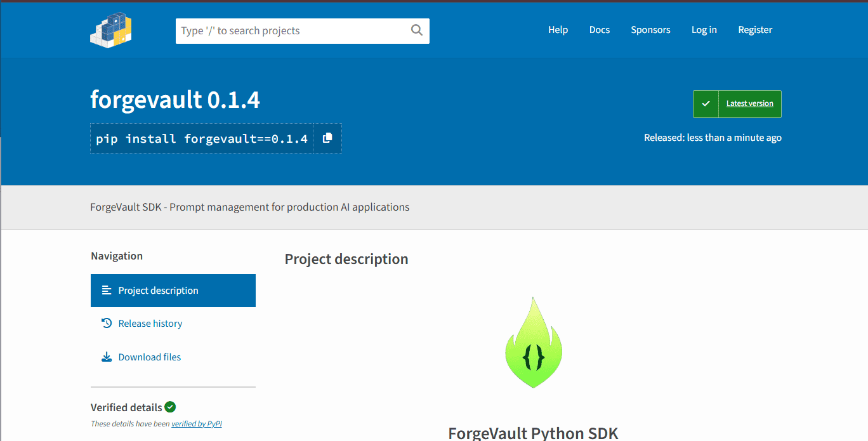Viewport: 868px width, 441px height.
Task: Click the Latest version button
Action: point(737,104)
